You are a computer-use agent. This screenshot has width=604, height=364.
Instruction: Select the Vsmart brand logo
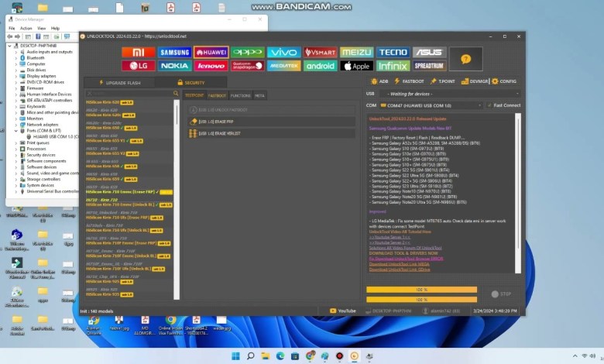coord(320,52)
